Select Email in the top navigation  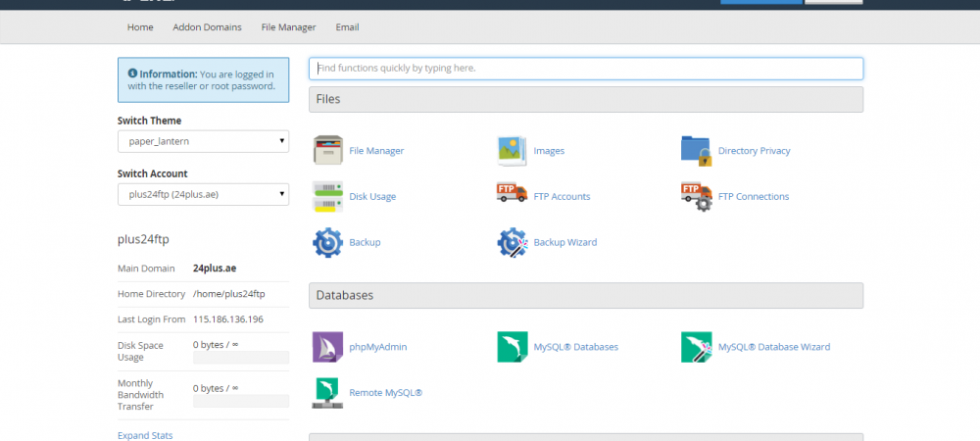[x=347, y=27]
